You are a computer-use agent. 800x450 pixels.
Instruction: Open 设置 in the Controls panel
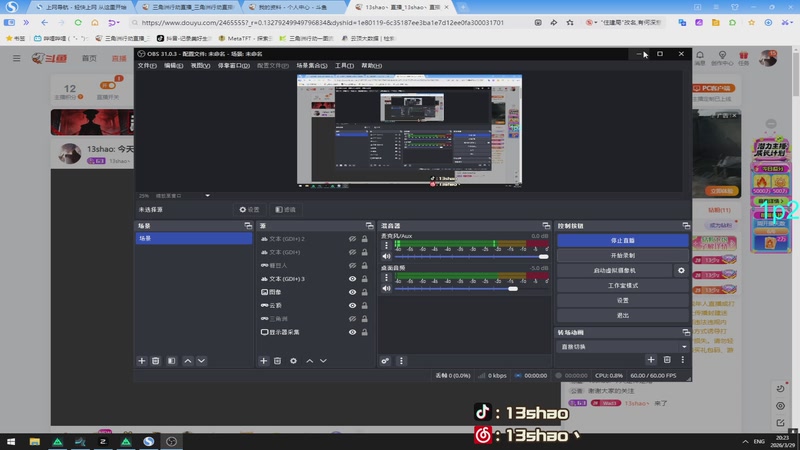tap(622, 301)
